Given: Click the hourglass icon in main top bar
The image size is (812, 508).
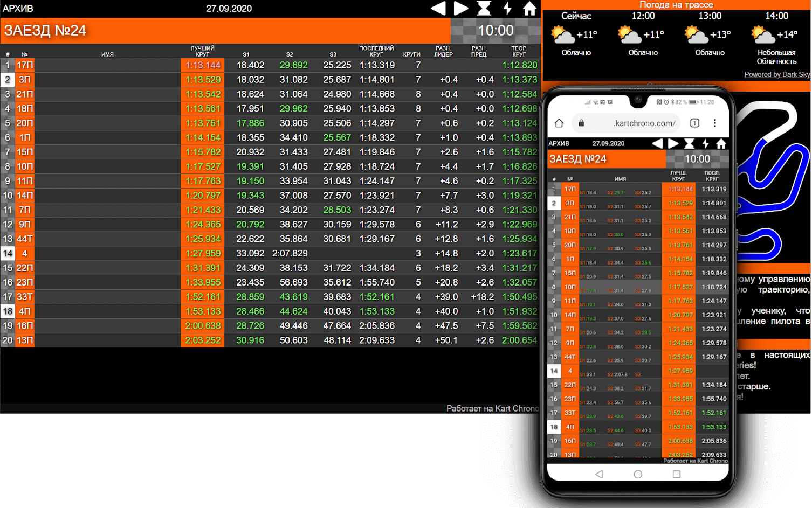Looking at the screenshot, I should click(484, 9).
